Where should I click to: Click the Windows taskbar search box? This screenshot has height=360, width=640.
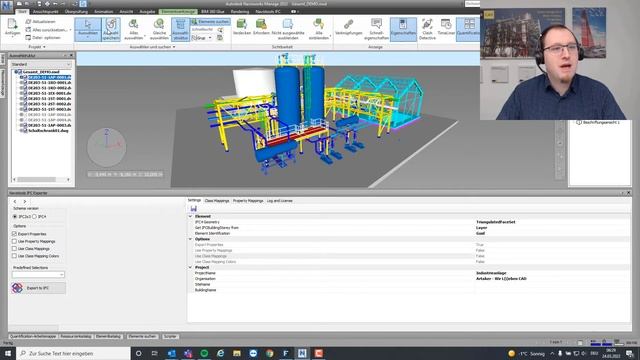73,353
